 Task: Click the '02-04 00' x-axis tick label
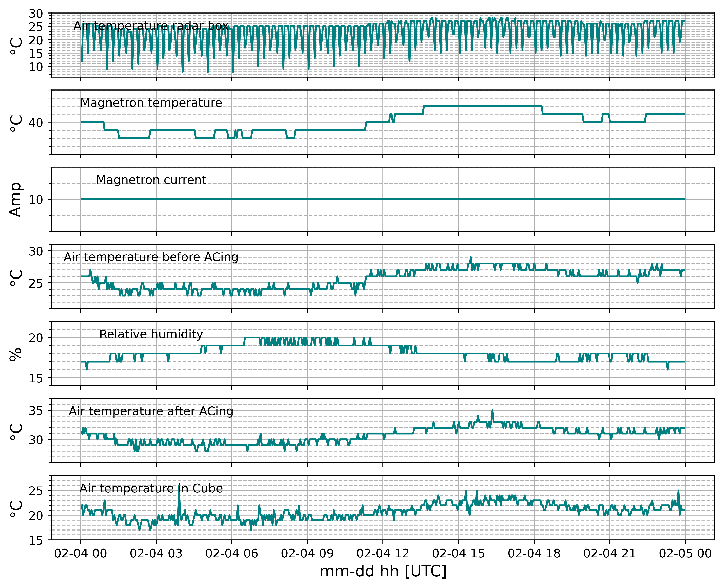click(x=80, y=553)
